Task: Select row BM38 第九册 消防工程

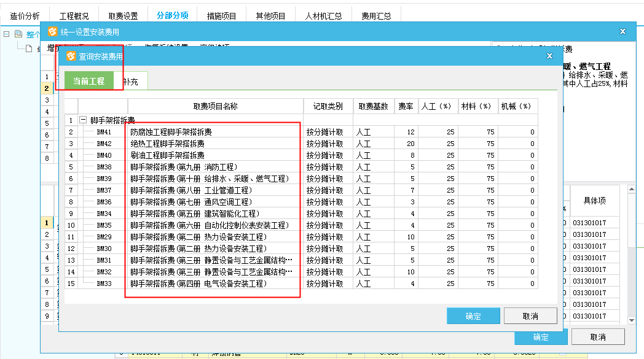Action: click(x=183, y=167)
